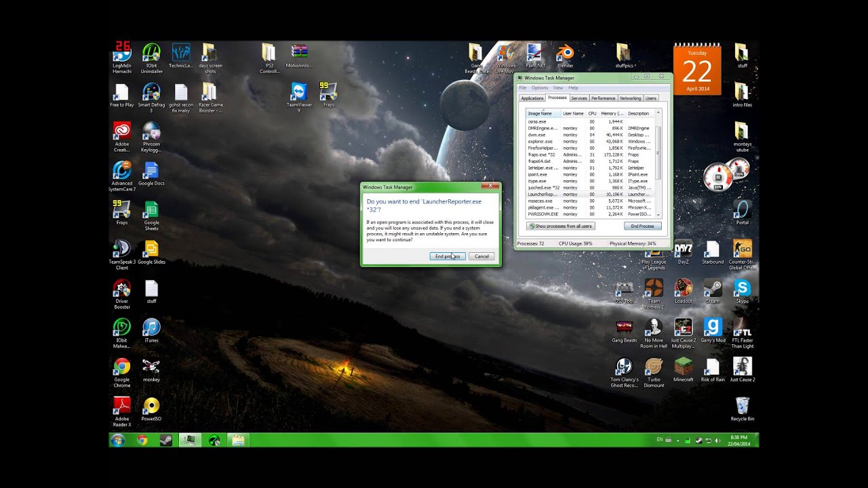
Task: Select the PWRISOVM.EXE process row
Action: [590, 214]
